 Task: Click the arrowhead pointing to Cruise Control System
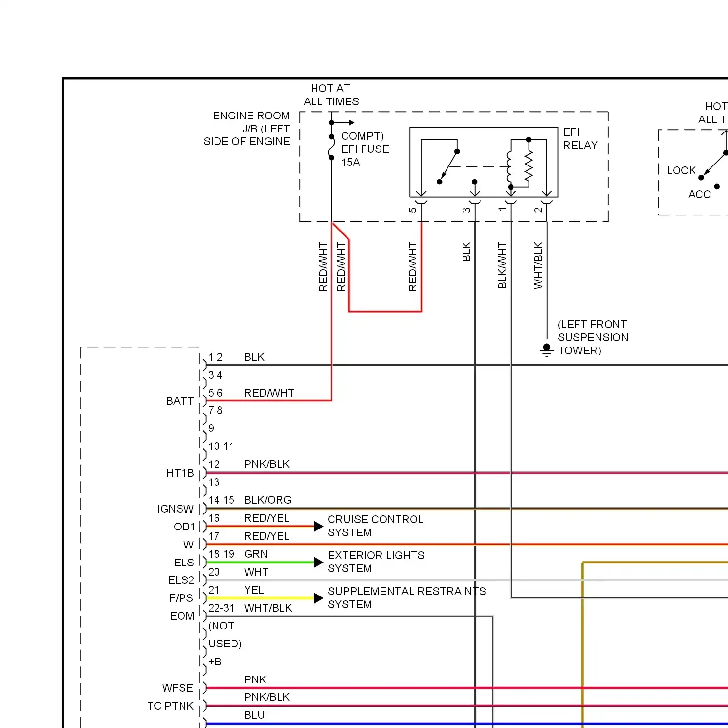click(x=318, y=527)
